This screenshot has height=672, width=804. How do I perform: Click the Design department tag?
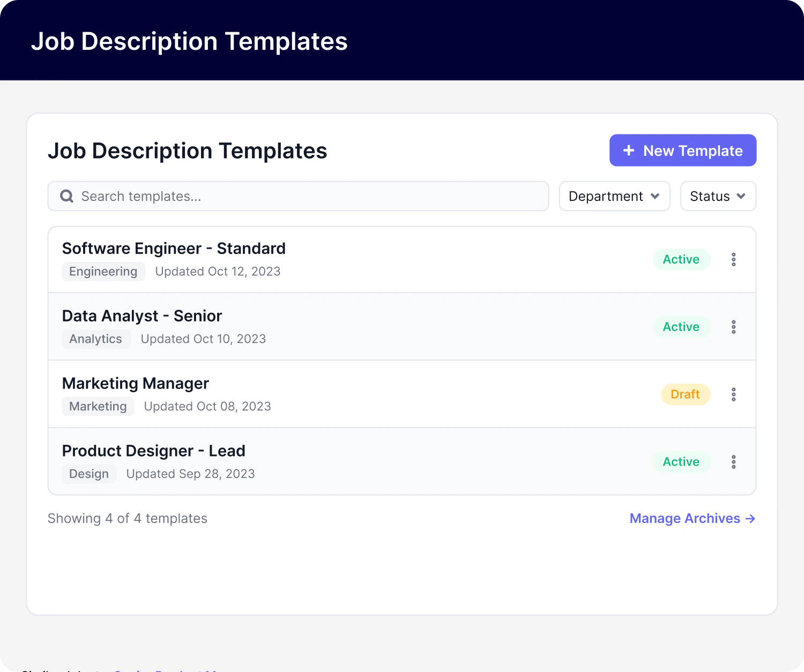pos(89,474)
